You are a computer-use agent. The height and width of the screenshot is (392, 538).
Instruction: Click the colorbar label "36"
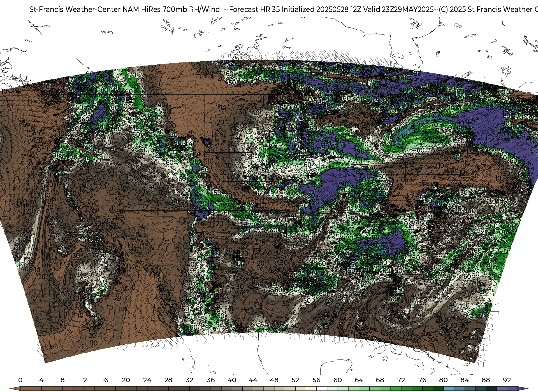(x=211, y=380)
